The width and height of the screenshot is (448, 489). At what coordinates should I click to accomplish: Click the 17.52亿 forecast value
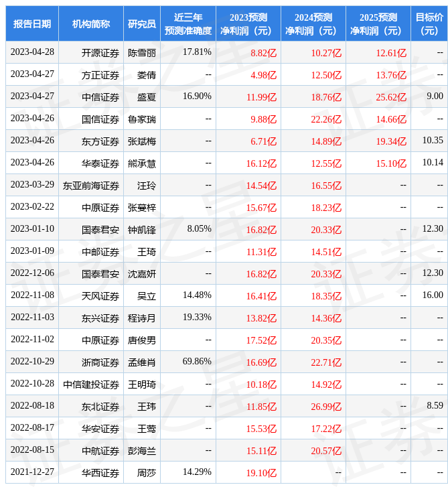(261, 340)
